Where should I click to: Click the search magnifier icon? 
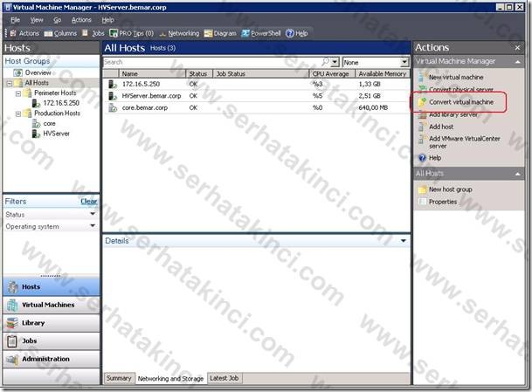pyautogui.click(x=325, y=62)
